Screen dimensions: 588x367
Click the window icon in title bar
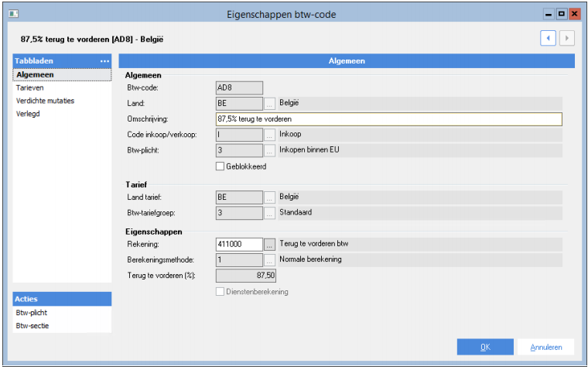pyautogui.click(x=13, y=14)
